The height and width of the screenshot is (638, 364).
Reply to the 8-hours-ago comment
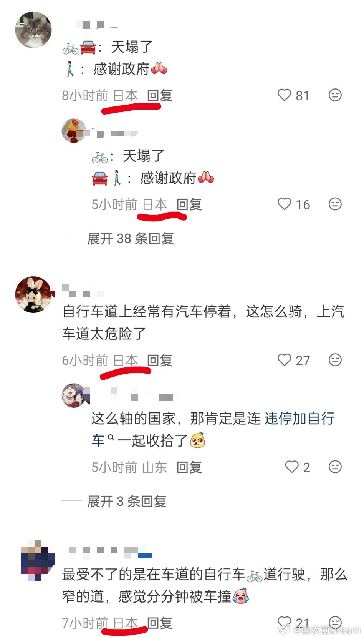(160, 95)
